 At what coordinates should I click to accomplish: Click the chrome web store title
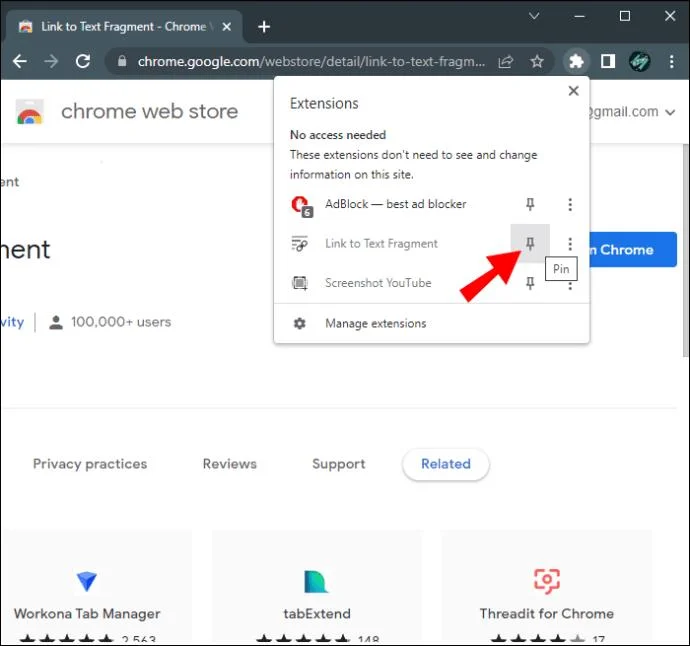[x=150, y=111]
